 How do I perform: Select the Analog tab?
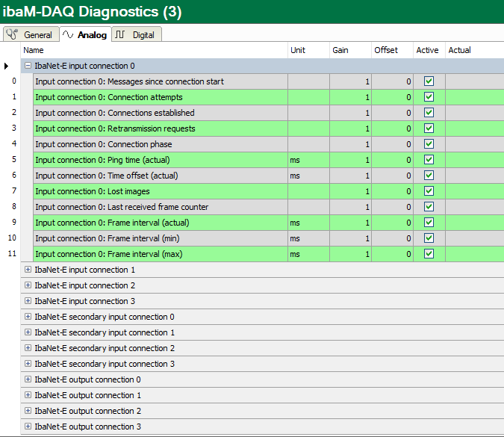[86, 34]
